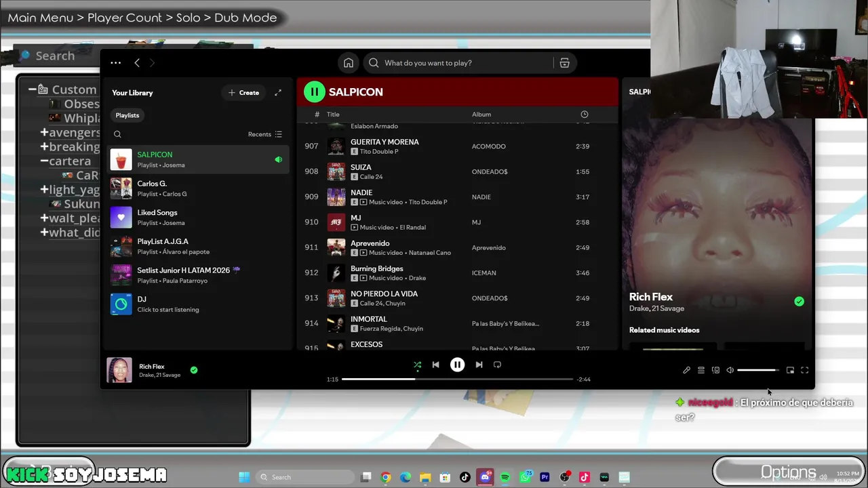This screenshot has height=488, width=868.
Task: Toggle repeat in the player
Action: tap(497, 365)
